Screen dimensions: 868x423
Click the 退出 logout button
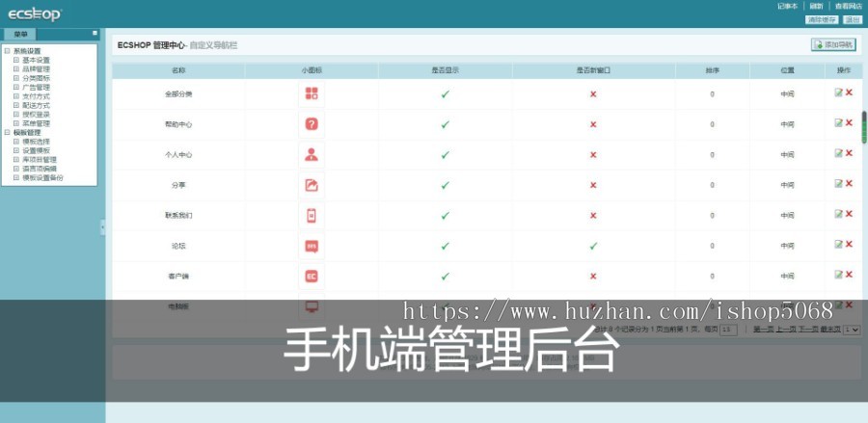[852, 20]
